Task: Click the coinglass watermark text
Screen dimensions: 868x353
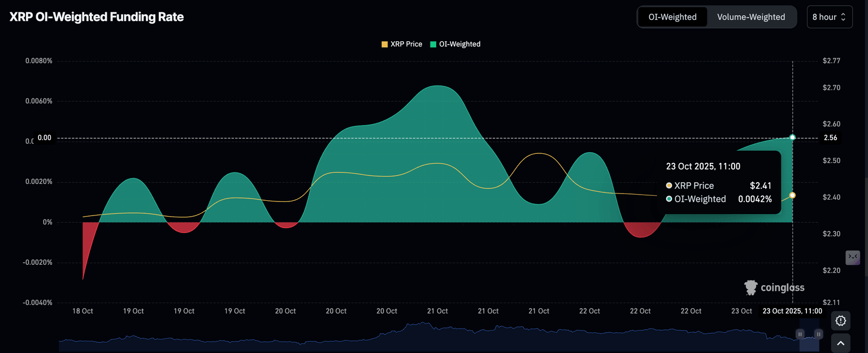Action: point(782,287)
